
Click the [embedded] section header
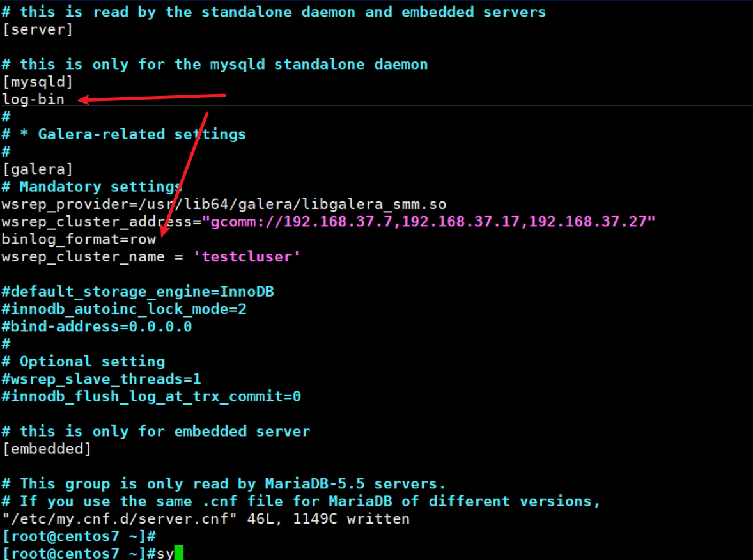tap(46, 449)
